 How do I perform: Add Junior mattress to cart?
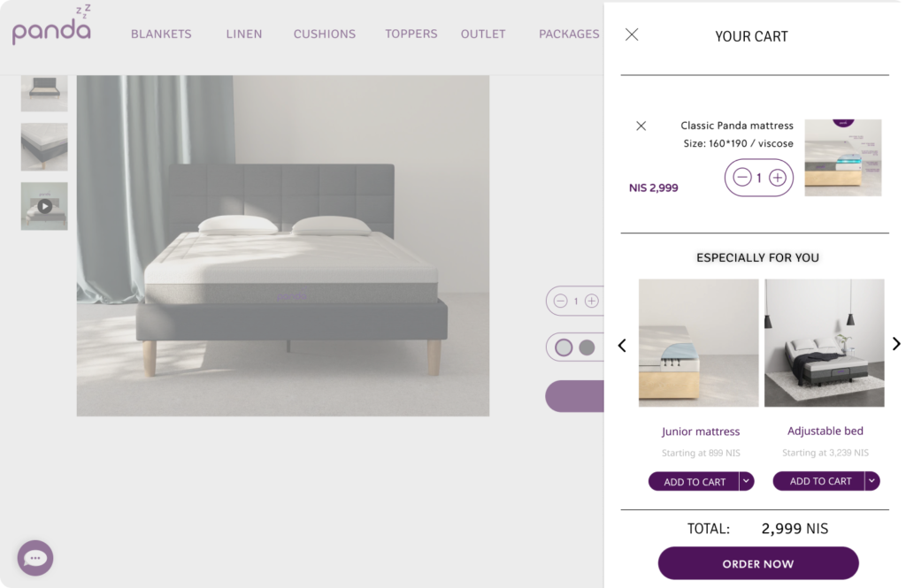(694, 482)
